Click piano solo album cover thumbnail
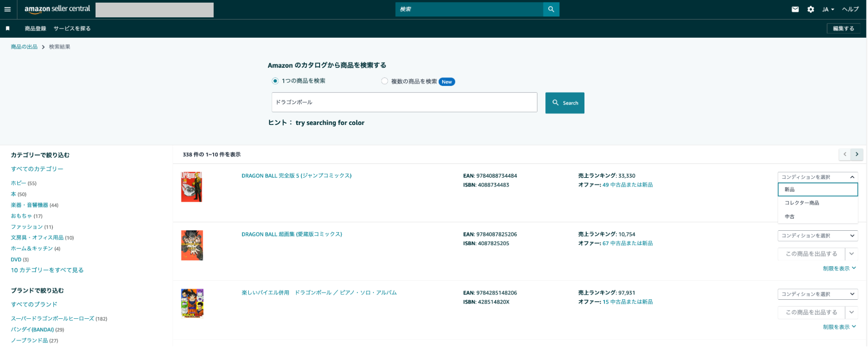868x347 pixels. click(x=192, y=303)
